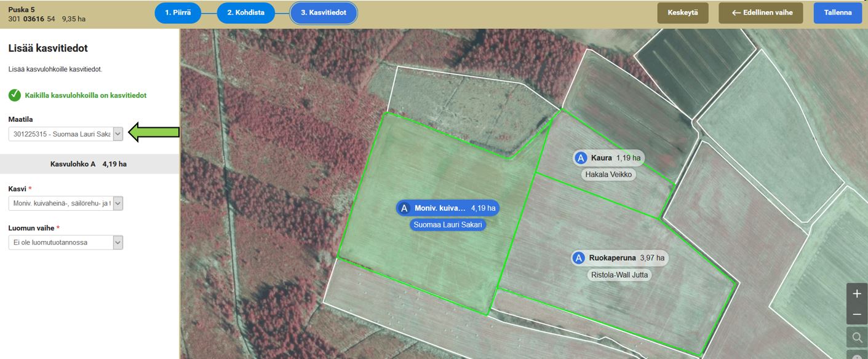Viewport: 868px width, 359px height.
Task: Switch to step 2. Kohdista
Action: (x=246, y=13)
